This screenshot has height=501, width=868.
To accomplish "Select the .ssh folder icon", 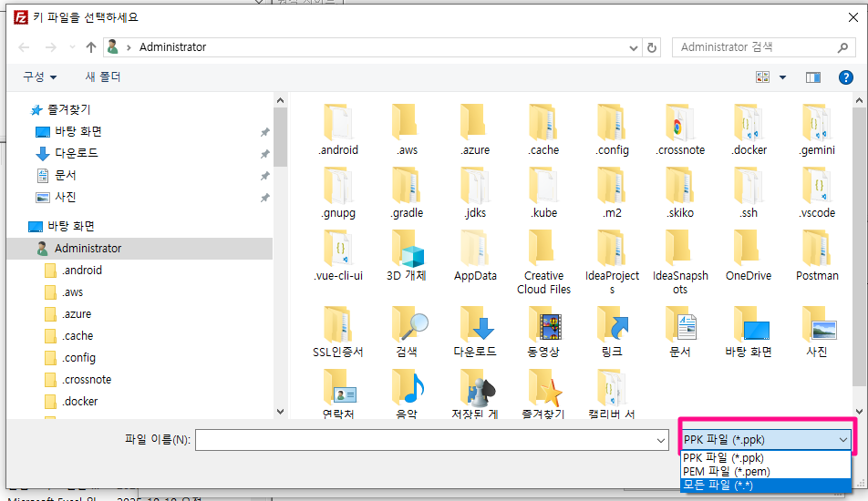I will [x=749, y=185].
